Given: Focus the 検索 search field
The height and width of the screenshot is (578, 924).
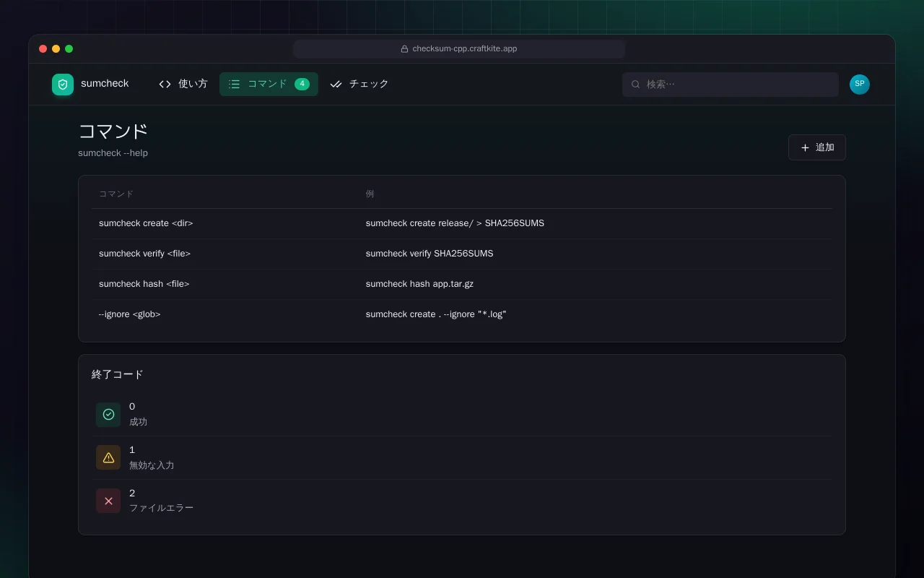Looking at the screenshot, I should pyautogui.click(x=731, y=85).
